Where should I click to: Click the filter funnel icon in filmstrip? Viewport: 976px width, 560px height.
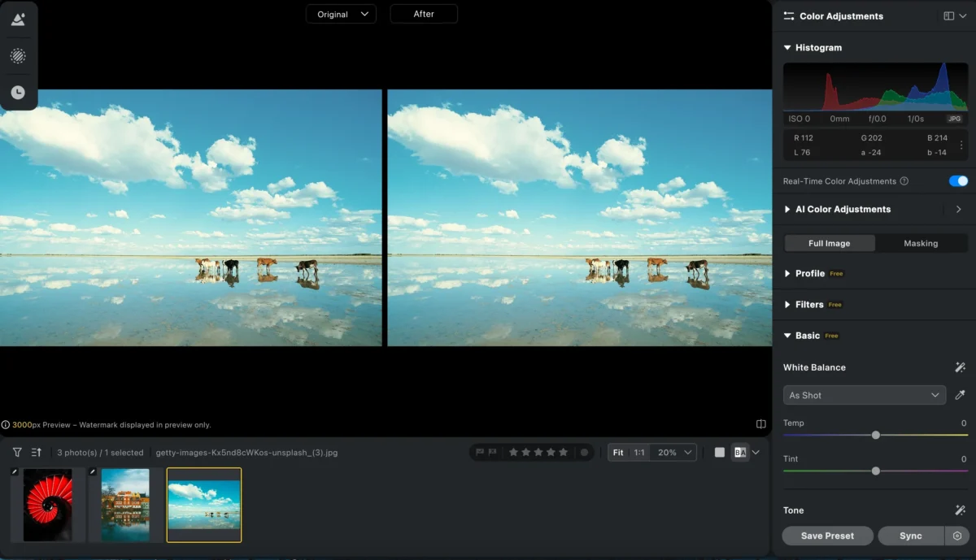click(x=17, y=453)
